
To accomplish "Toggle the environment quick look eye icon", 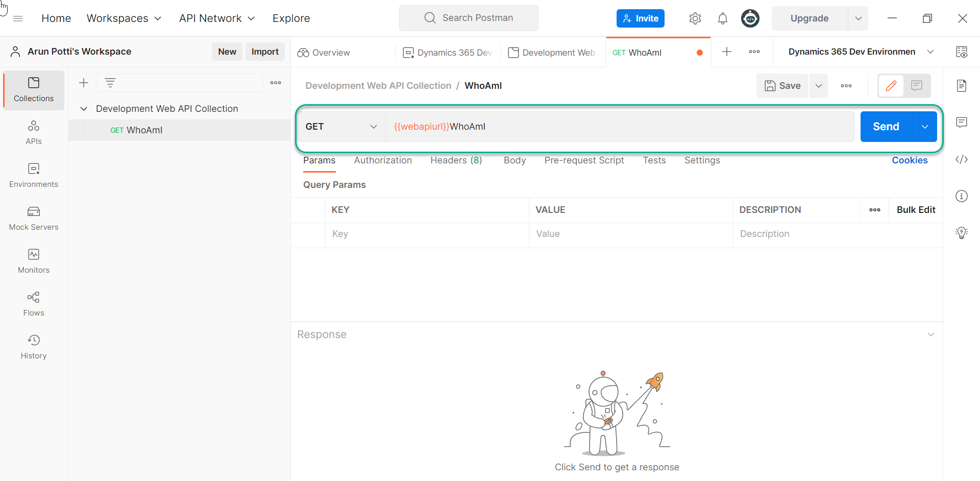I will tap(962, 52).
